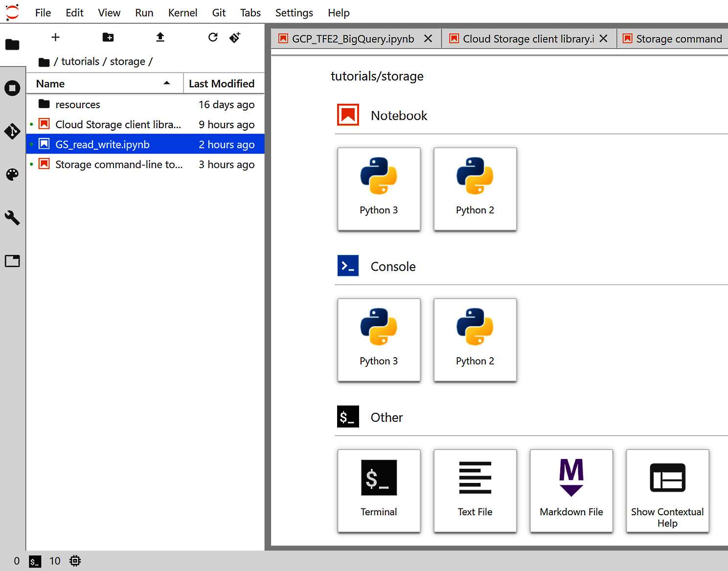
Task: Open the Edit menu
Action: 74,13
